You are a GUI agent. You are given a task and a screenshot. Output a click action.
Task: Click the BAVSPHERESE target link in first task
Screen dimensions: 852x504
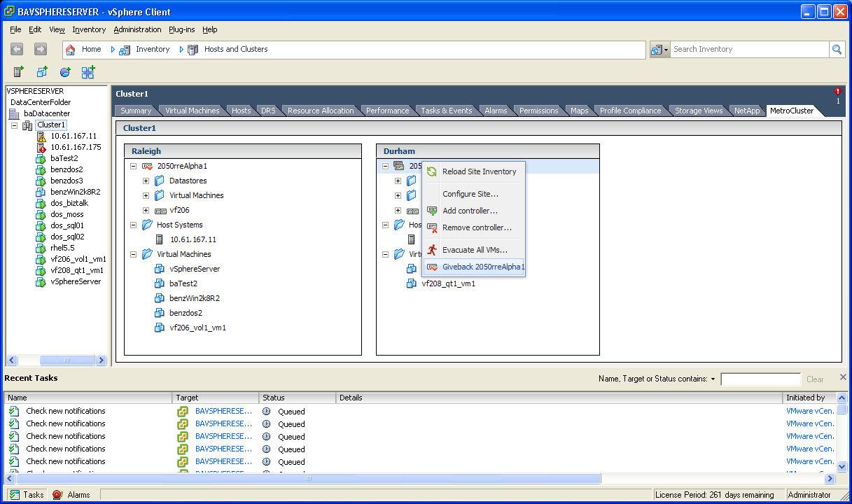pos(223,412)
